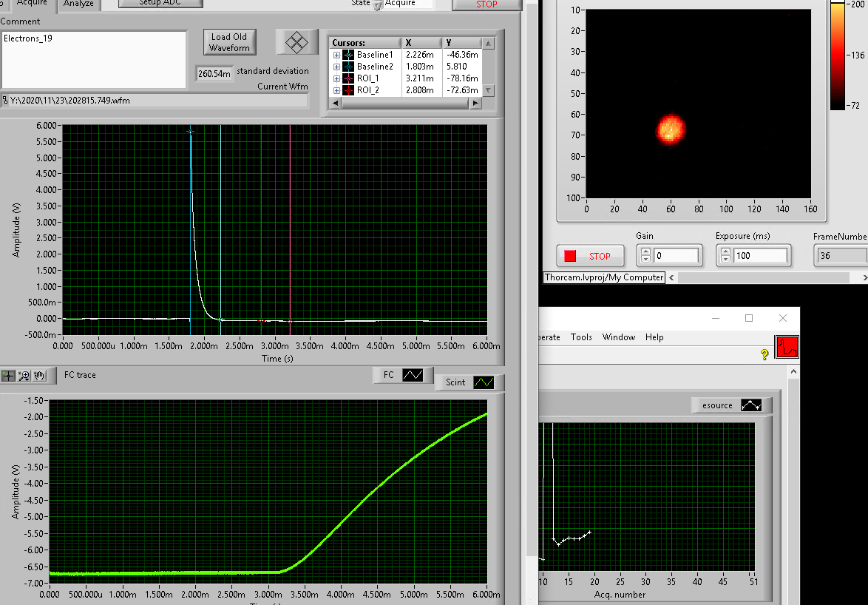
Task: Stop the camera with red STOP button
Action: [x=590, y=256]
